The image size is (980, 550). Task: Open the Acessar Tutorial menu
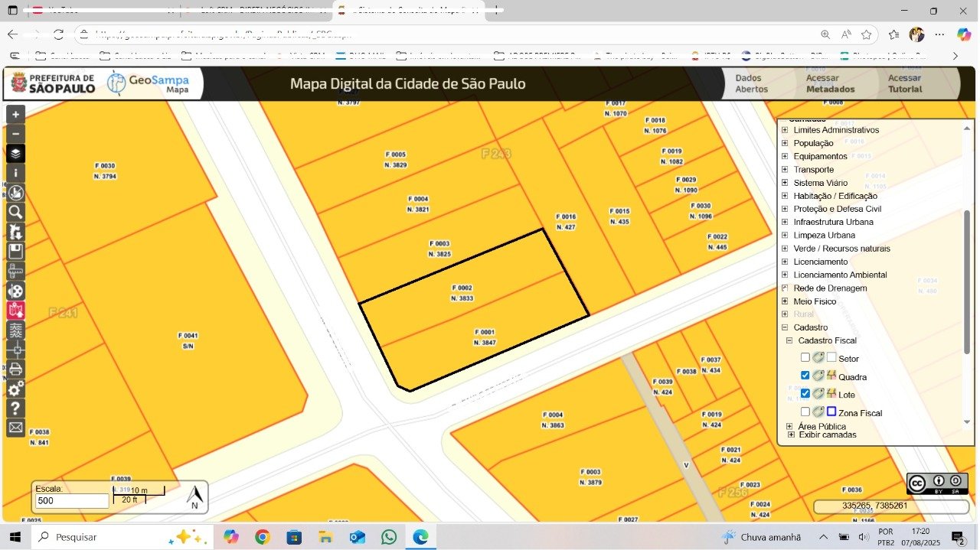pyautogui.click(x=905, y=83)
